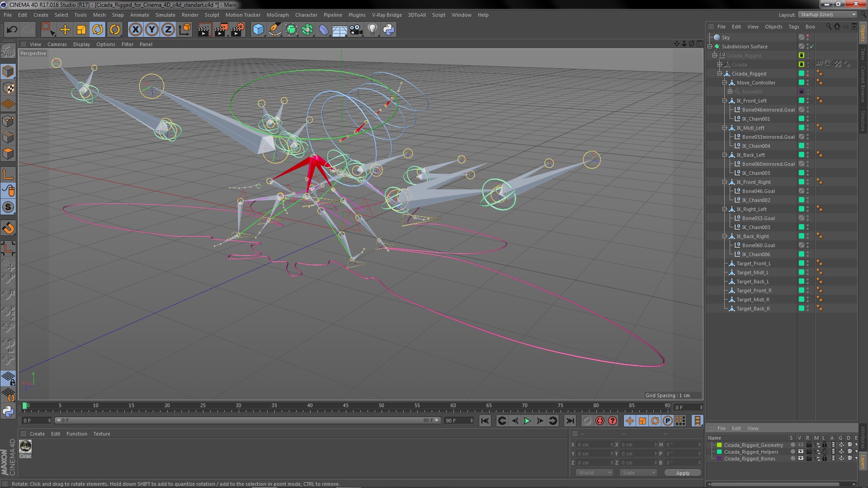Screen dimensions: 868x488
Task: Open viewport Cameras menu
Action: (x=57, y=44)
